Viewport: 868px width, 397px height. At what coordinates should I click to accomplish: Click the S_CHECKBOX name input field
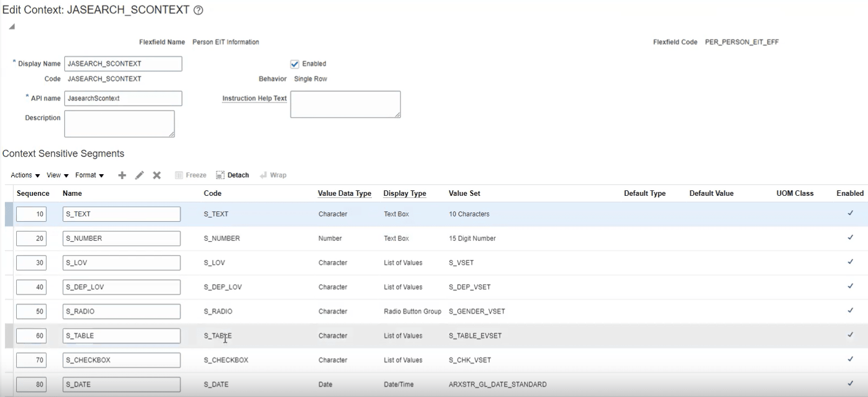coord(122,360)
